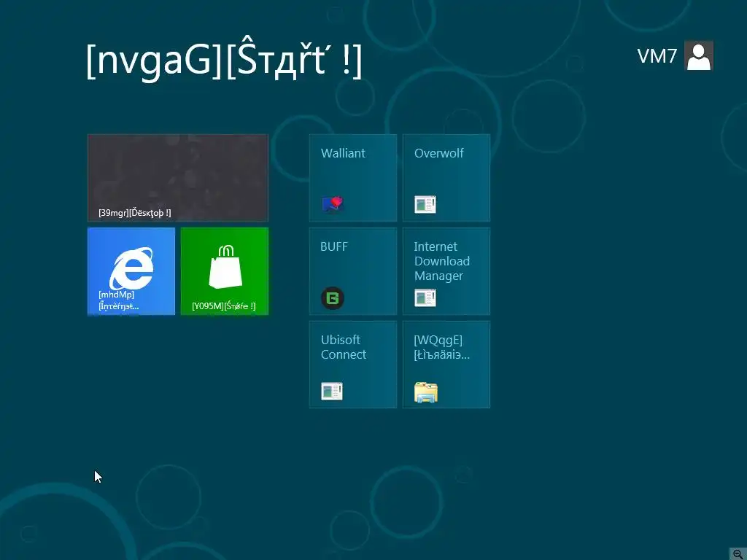Image resolution: width=747 pixels, height=560 pixels.
Task: Click the Internet Download Manager label
Action: coord(441,261)
